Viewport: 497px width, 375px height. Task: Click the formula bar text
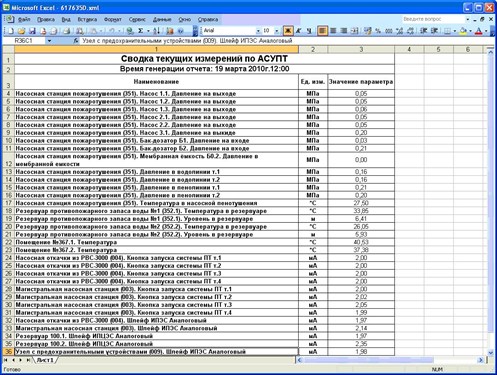pyautogui.click(x=187, y=41)
